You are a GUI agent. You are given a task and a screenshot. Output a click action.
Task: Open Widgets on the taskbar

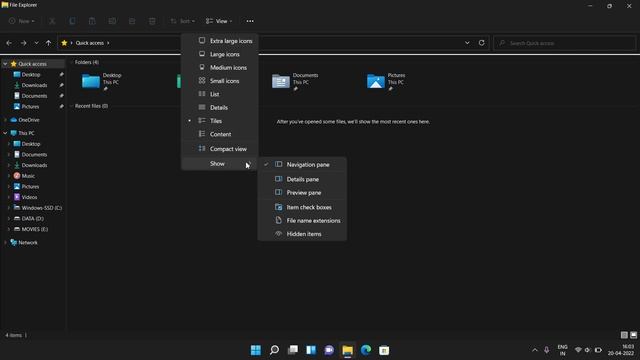tap(311, 350)
